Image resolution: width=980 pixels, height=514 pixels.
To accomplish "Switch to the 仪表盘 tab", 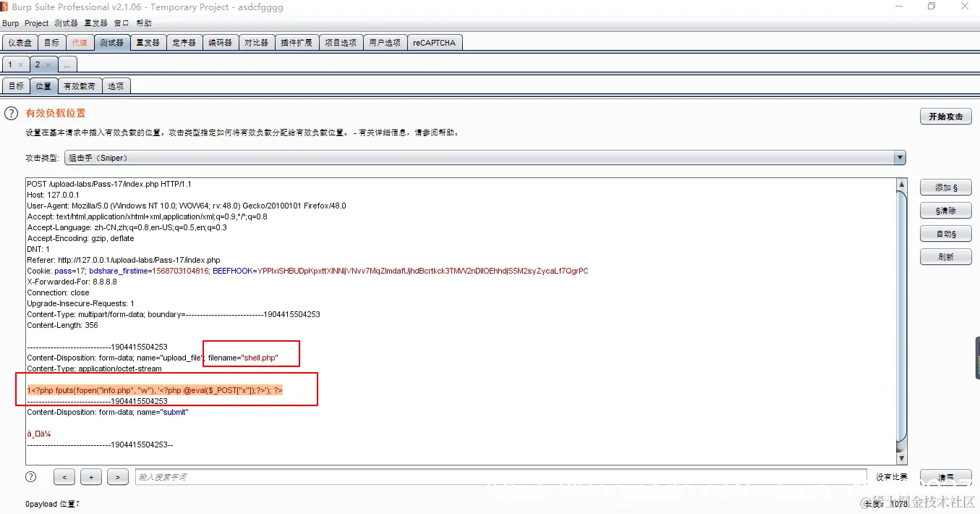I will click(x=20, y=43).
